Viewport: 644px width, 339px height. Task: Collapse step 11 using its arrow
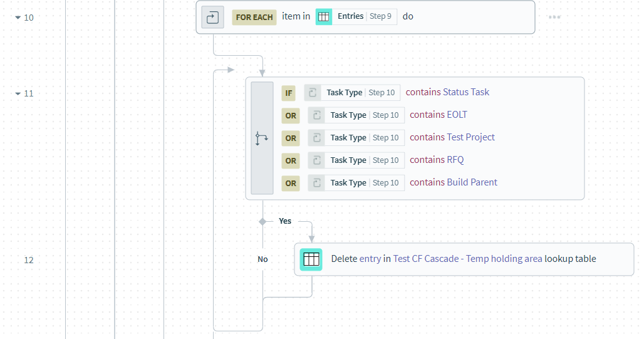[x=18, y=94]
